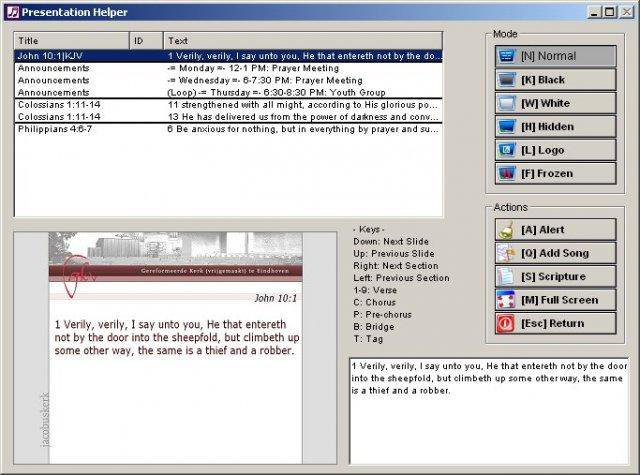Click the Hidden mode screen icon
Screen dimensions: 640x475
coord(507,127)
